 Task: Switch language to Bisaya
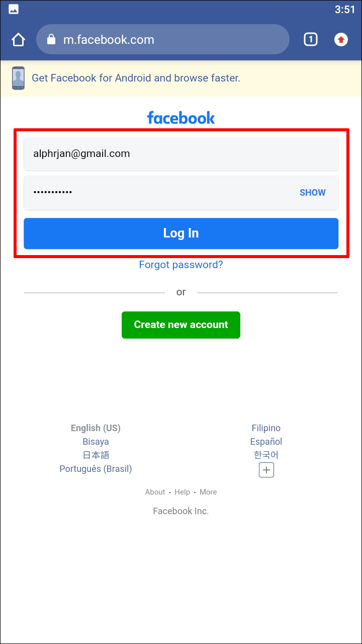[96, 442]
